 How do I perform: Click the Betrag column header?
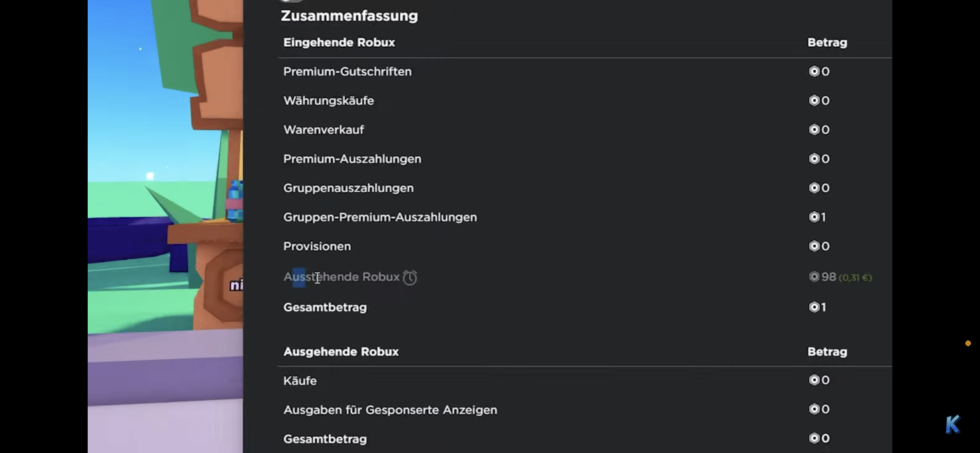click(x=827, y=42)
